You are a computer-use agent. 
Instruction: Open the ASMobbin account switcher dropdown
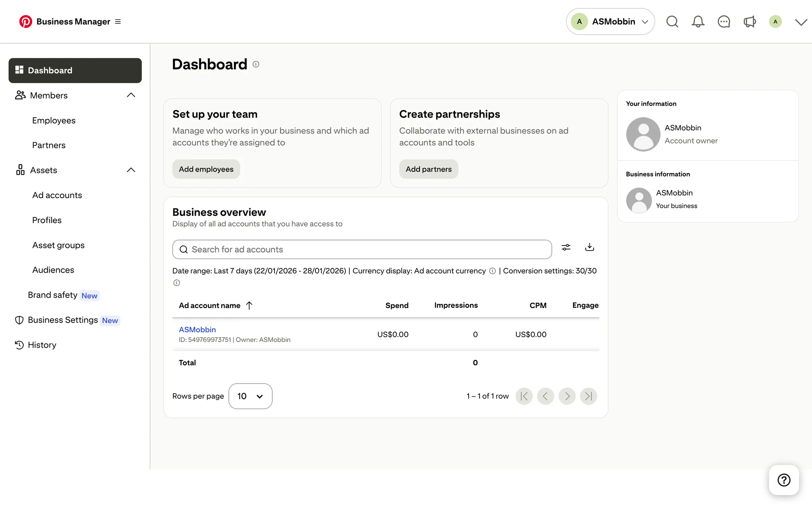point(610,22)
